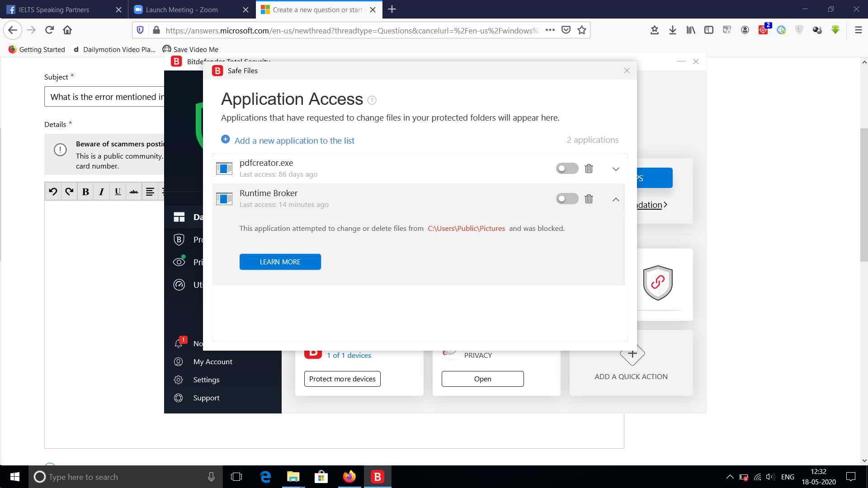868x488 pixels.
Task: Add a new application to the list
Action: click(288, 141)
